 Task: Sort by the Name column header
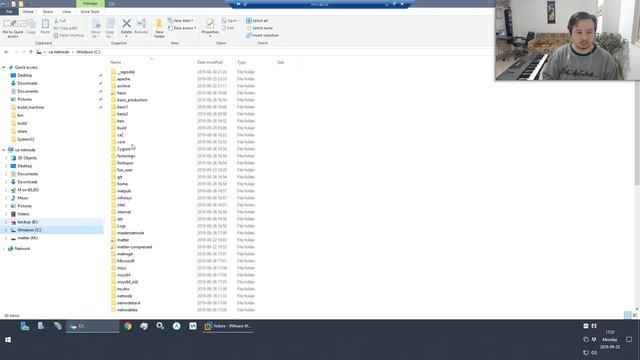[x=116, y=62]
